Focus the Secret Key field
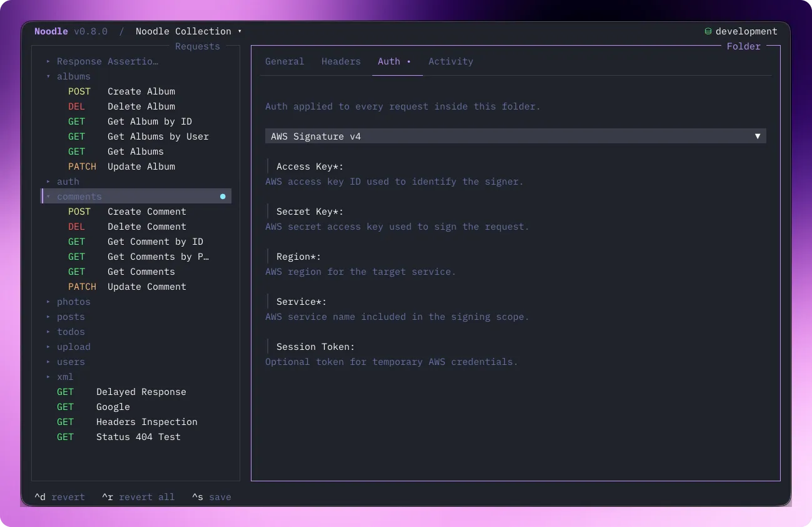 (x=515, y=212)
